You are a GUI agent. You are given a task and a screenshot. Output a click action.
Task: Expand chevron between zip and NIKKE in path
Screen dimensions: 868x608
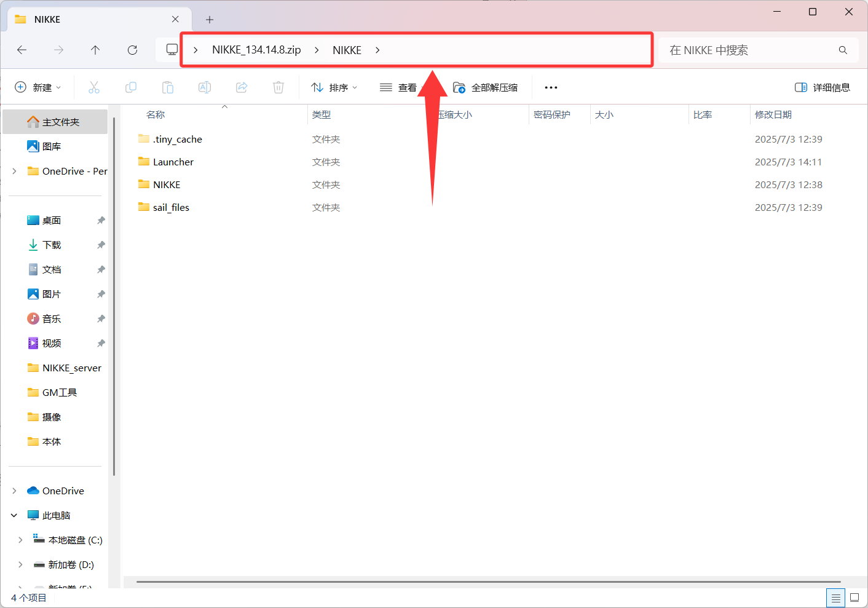[x=317, y=50]
